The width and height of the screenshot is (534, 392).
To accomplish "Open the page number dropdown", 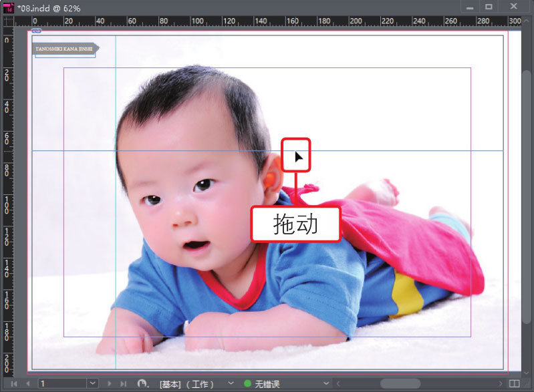I will [93, 383].
